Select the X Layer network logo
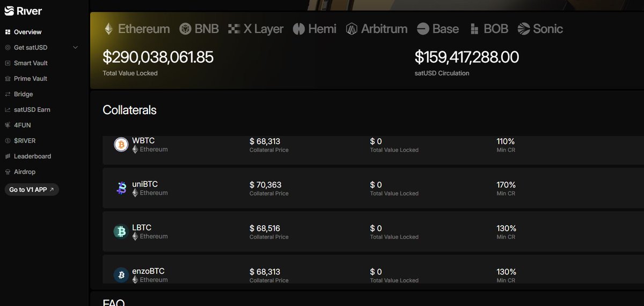This screenshot has width=644, height=306. (x=233, y=29)
